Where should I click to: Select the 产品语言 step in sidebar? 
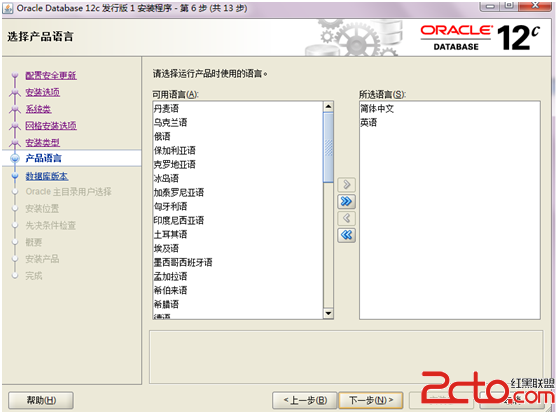tap(43, 158)
